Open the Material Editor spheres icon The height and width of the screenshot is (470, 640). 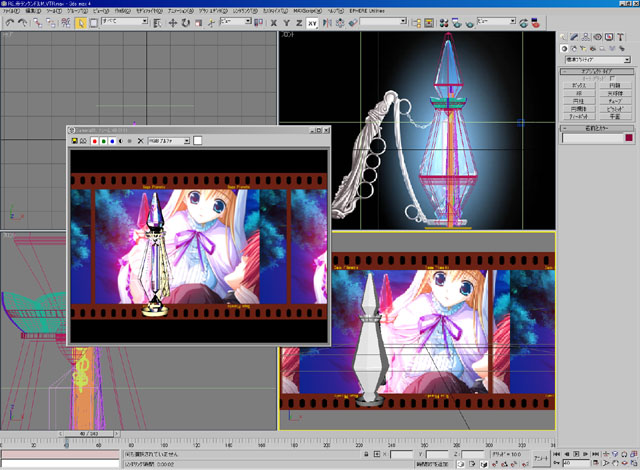pos(444,23)
